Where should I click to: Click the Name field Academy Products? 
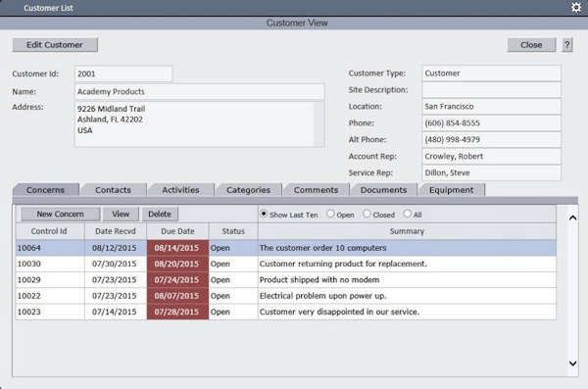pyautogui.click(x=200, y=91)
